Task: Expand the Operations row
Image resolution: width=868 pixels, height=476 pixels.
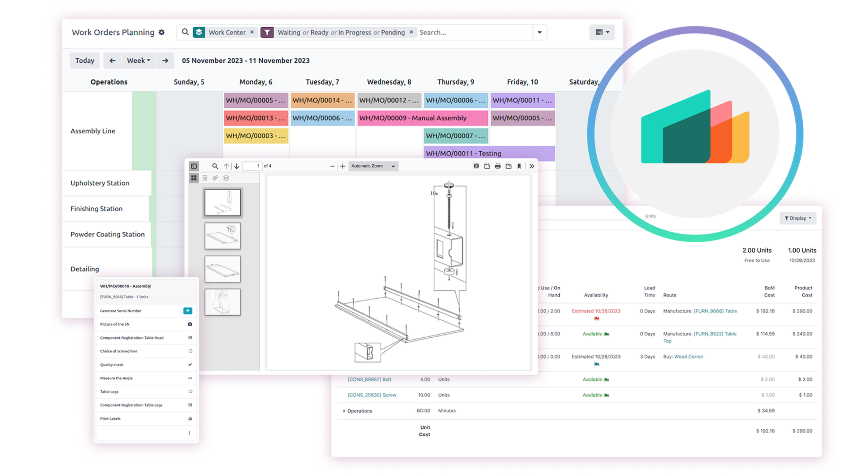Action: click(x=344, y=411)
